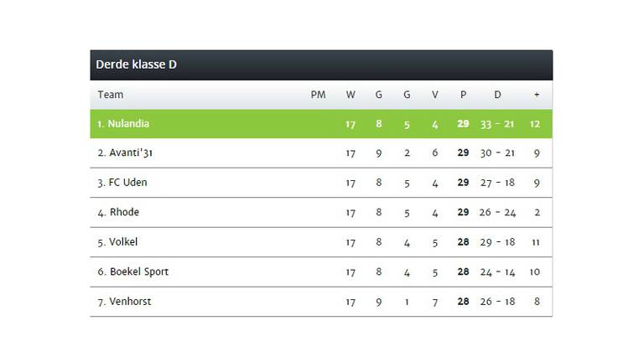Open the Nulandia team row
This screenshot has width=644, height=362.
click(x=321, y=124)
